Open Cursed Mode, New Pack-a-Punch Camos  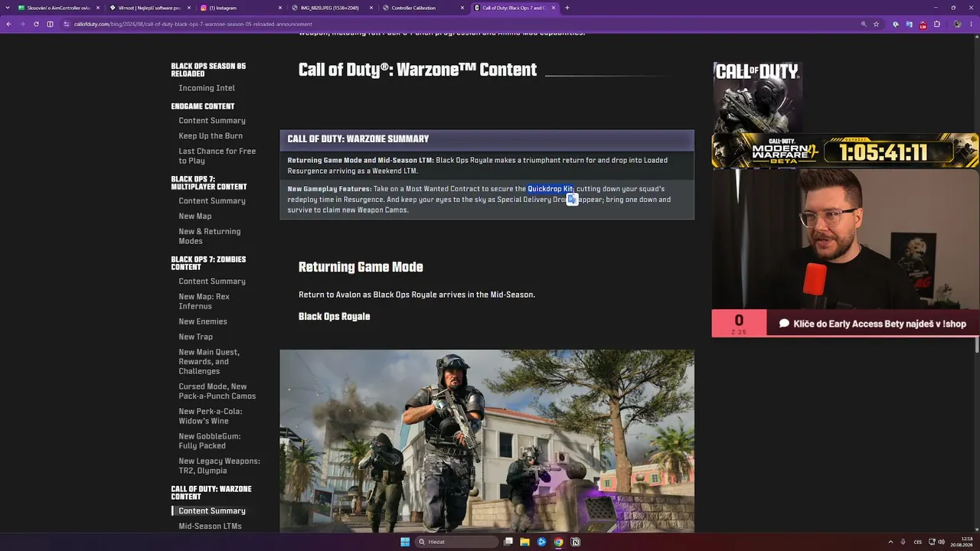(217, 391)
